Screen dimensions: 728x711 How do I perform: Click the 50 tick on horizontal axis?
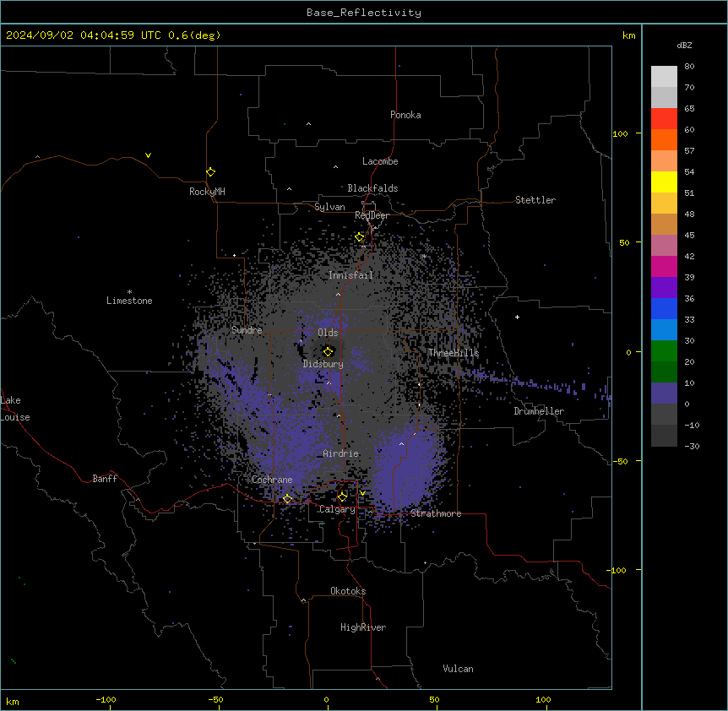click(x=434, y=699)
